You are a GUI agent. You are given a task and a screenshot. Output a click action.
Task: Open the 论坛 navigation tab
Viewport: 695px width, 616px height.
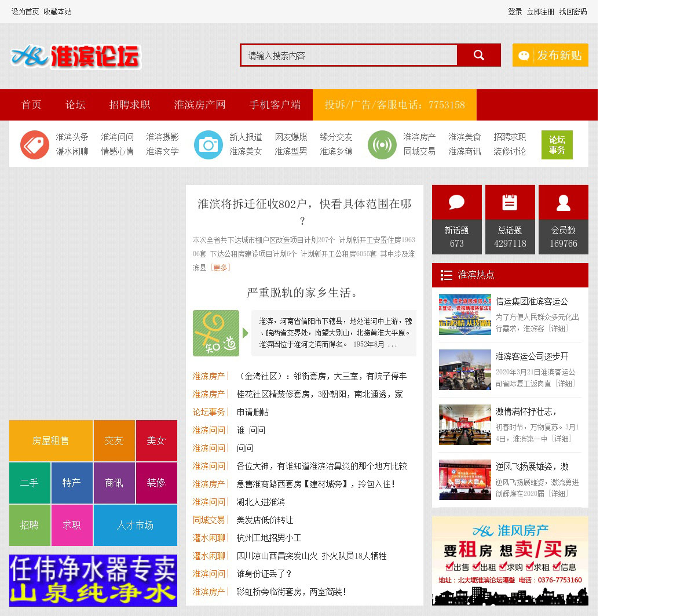pos(75,105)
